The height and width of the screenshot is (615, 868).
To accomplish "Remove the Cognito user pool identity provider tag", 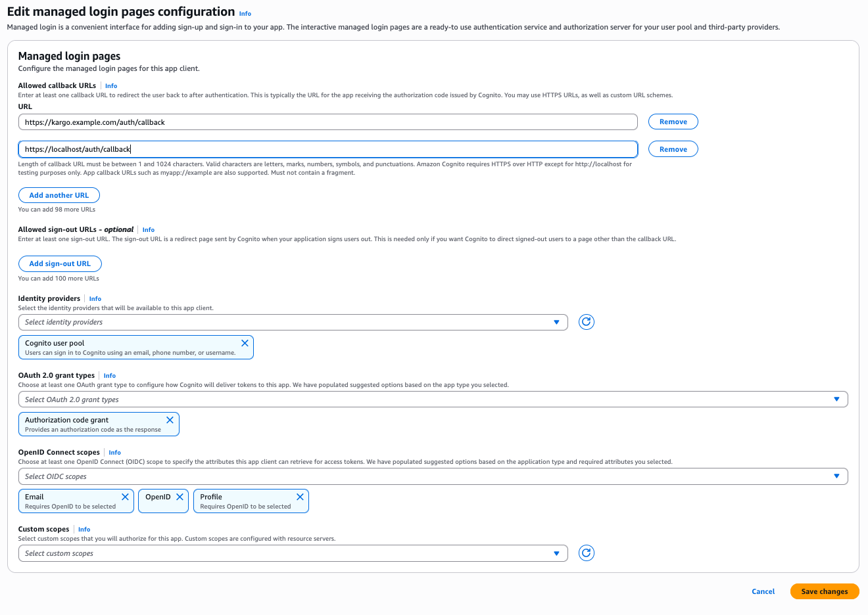I will pyautogui.click(x=245, y=342).
